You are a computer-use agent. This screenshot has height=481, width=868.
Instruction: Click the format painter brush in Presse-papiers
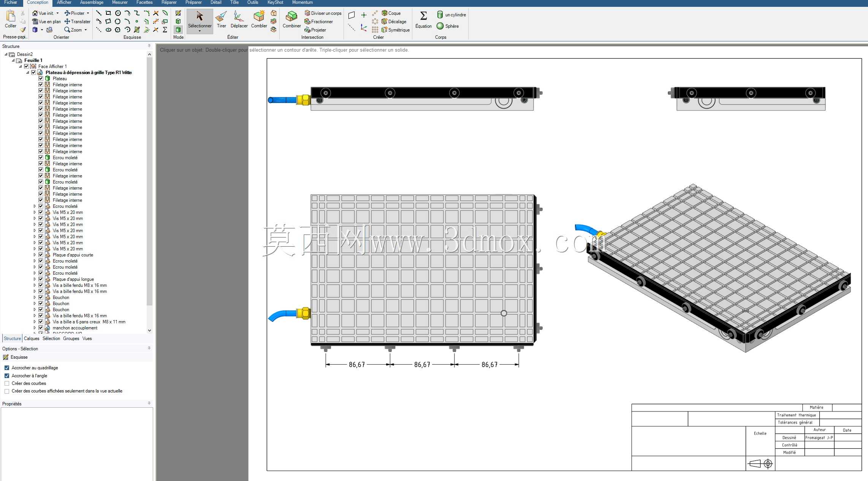point(23,30)
